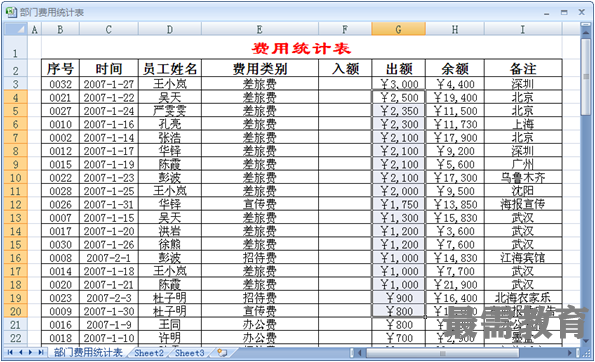This screenshot has width=595, height=362.
Task: Click 宣传费 category in row 20
Action: click(260, 312)
